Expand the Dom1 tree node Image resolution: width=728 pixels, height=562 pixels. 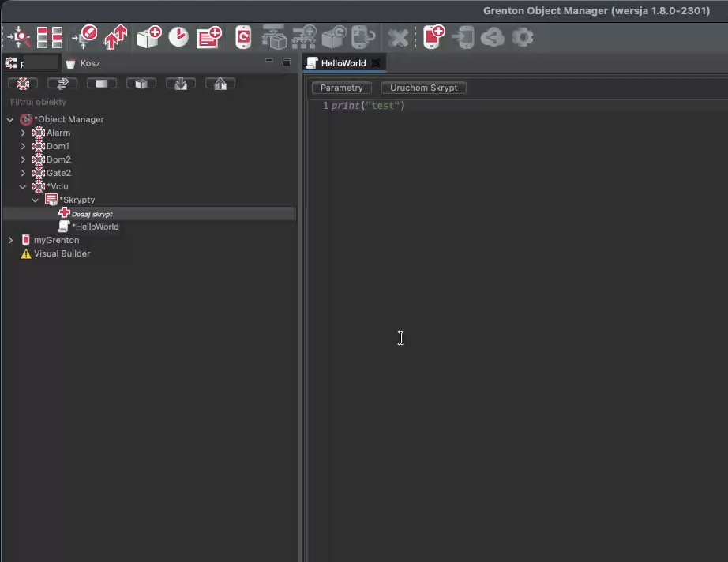23,146
